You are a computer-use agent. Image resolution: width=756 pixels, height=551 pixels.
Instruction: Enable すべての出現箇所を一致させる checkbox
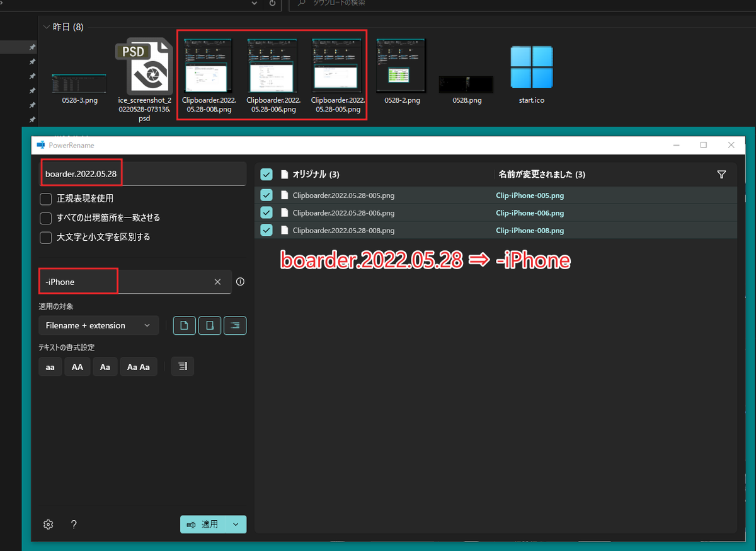[46, 218]
